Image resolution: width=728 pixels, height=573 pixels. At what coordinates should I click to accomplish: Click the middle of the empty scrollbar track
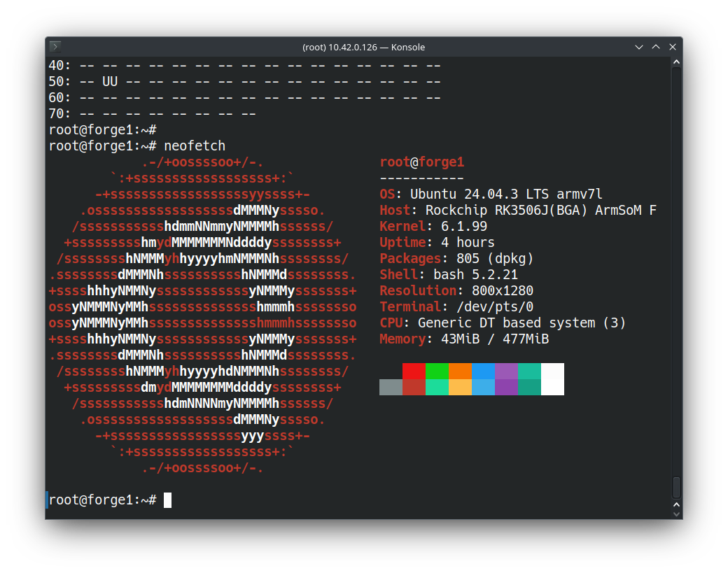click(676, 273)
